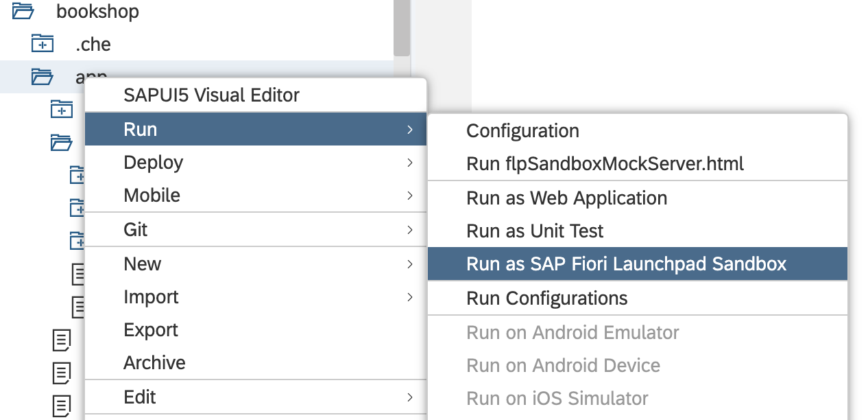Viewport: 868px width, 420px height.
Task: Open the Import submenu
Action: coord(255,296)
